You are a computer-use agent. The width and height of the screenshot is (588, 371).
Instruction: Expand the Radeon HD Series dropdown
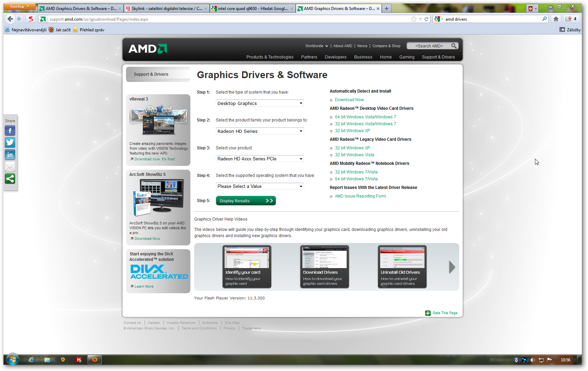coord(260,131)
